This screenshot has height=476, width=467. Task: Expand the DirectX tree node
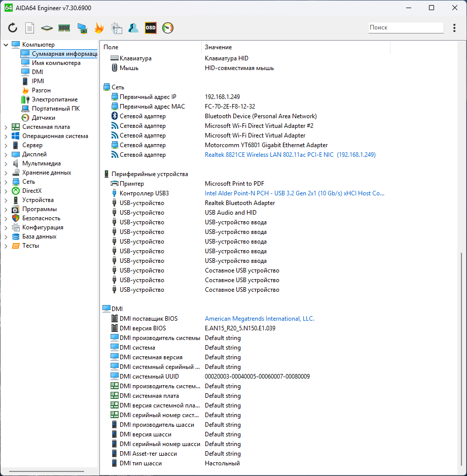(x=6, y=191)
